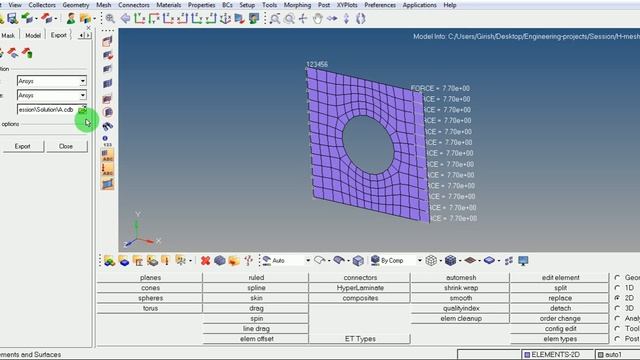Click the save model icon
This screenshot has height=360, width=640.
[x=12, y=18]
